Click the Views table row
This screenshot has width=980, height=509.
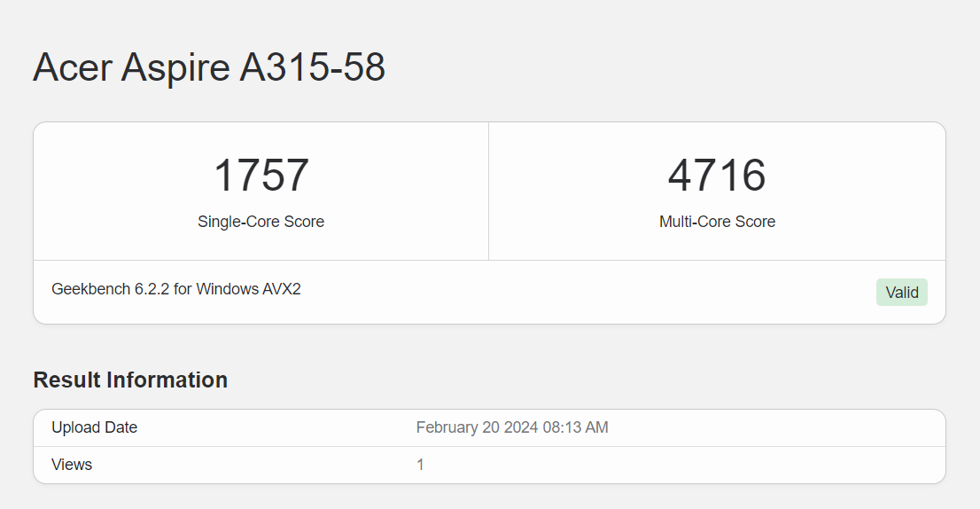click(489, 465)
